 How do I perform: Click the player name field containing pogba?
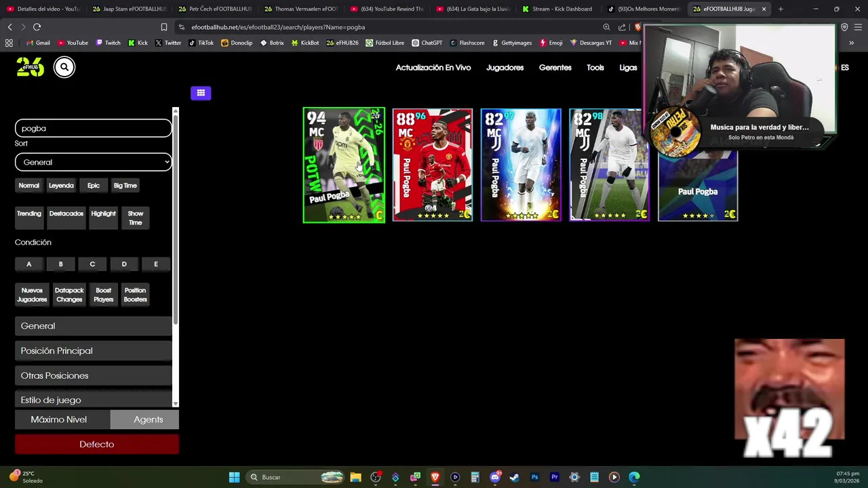pyautogui.click(x=94, y=128)
